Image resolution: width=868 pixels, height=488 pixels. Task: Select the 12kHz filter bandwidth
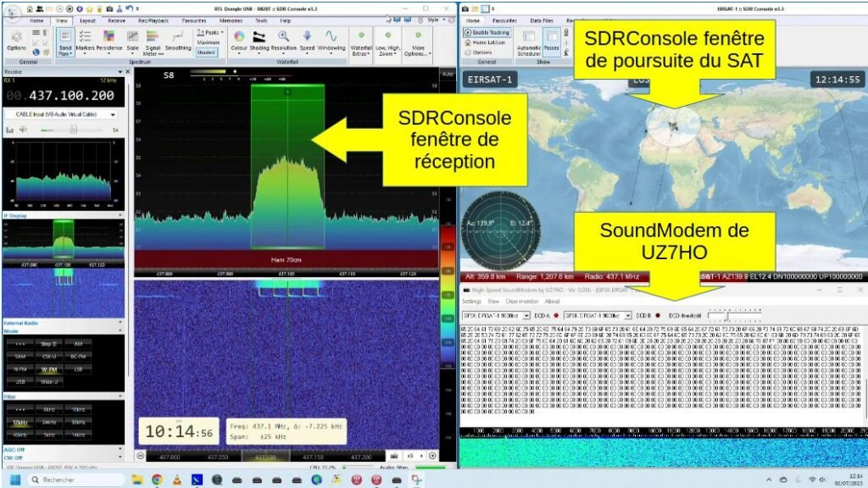[20, 422]
